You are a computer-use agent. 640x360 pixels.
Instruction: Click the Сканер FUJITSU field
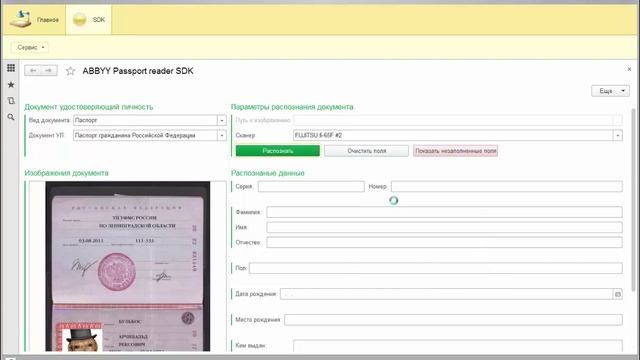click(x=453, y=136)
